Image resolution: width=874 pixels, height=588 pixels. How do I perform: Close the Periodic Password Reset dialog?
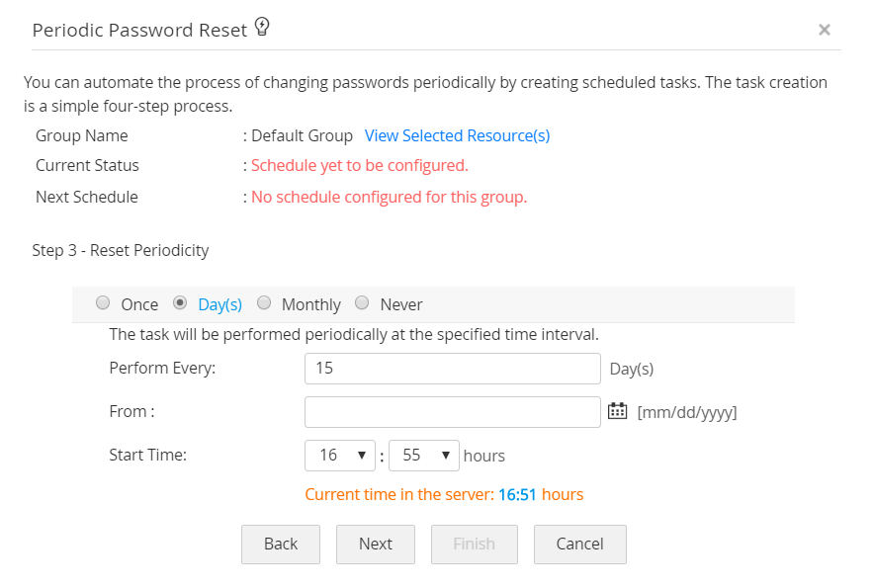824,30
